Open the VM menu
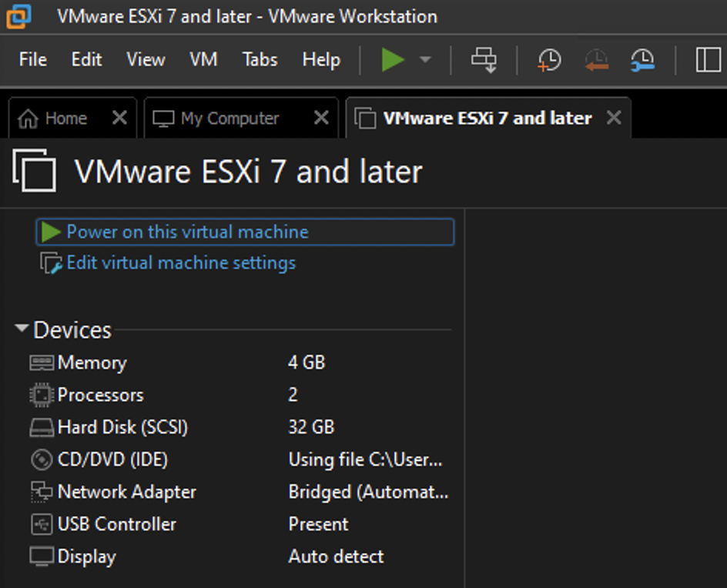The image size is (727, 588). tap(203, 60)
